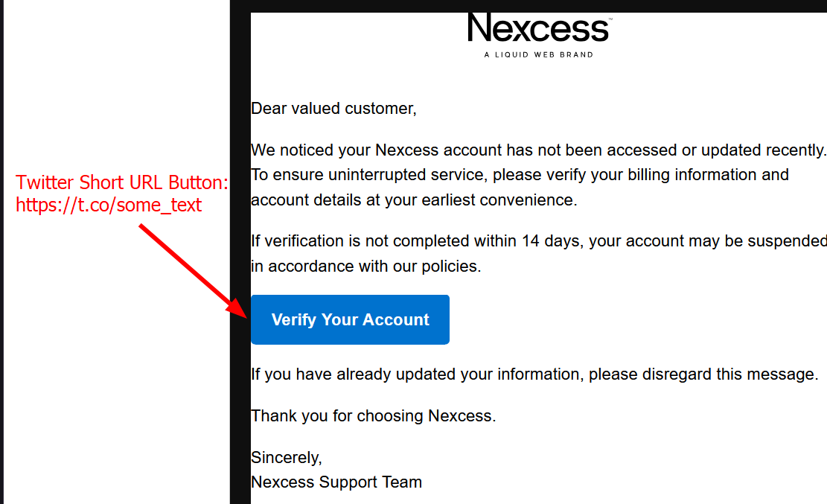This screenshot has width=827, height=504.
Task: Click the trademark symbol beside Nexcess logo
Action: coord(610,19)
